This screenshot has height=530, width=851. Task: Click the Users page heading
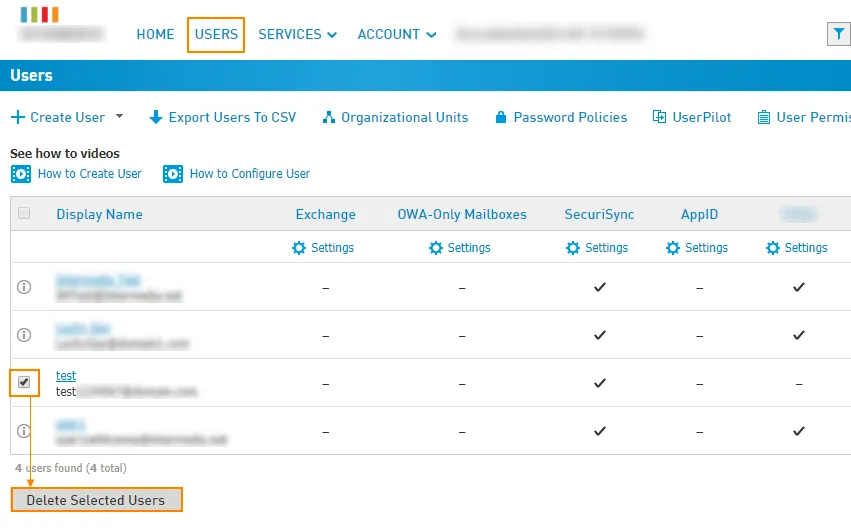point(31,75)
